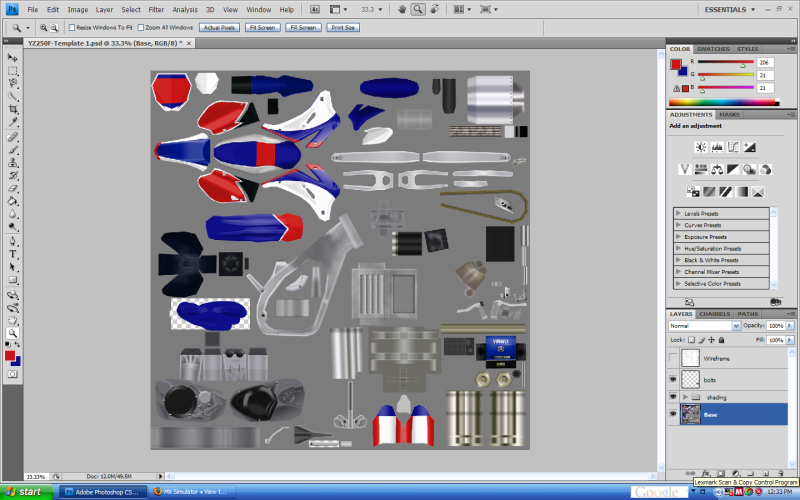Hide the shading layer group
Viewport: 800px width, 500px height.
[x=673, y=397]
